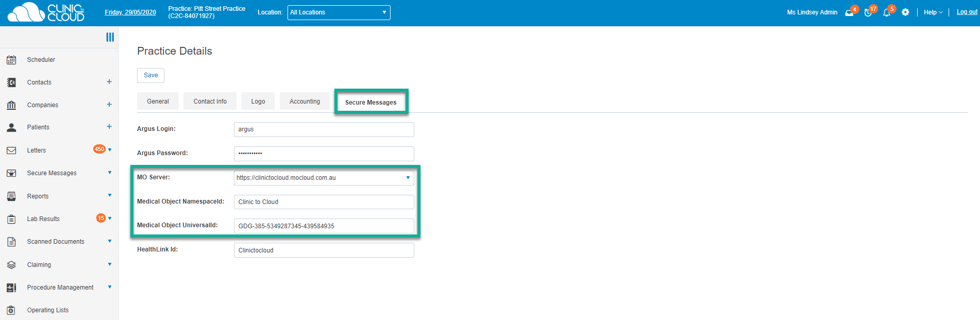Click the Operating Lists icon

11,310
